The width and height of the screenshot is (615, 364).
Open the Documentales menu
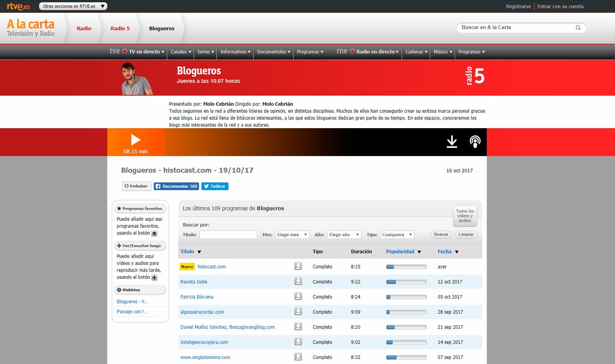273,52
